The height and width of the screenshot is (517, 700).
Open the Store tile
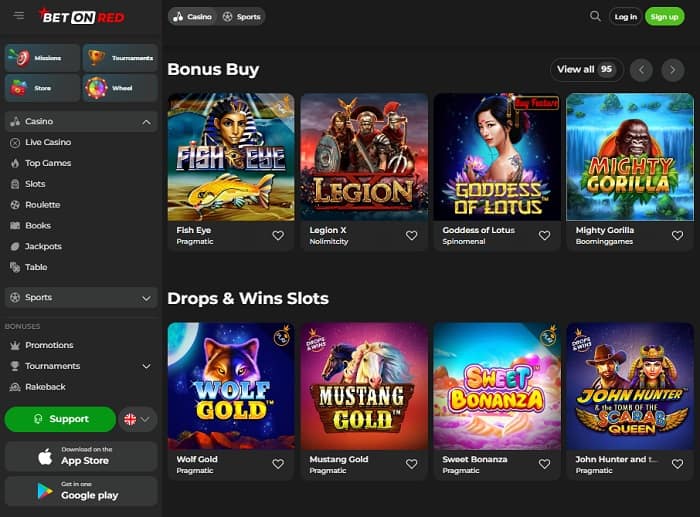(42, 88)
